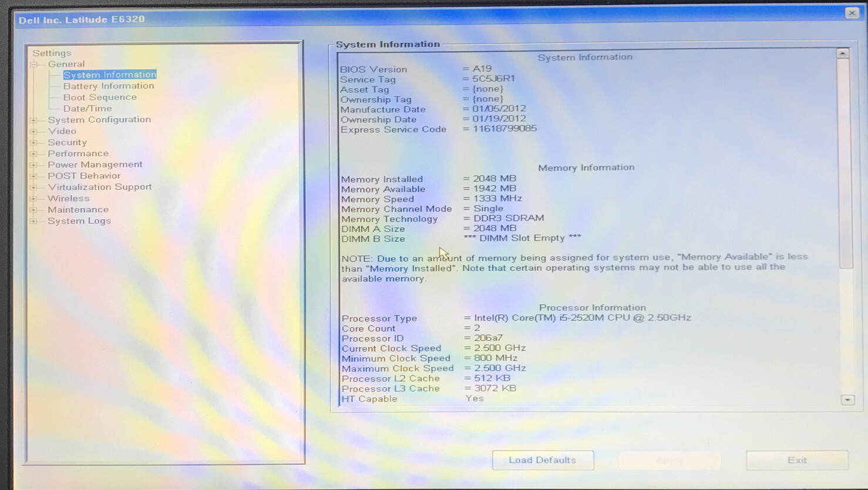The width and height of the screenshot is (868, 490).
Task: Open Boot Sequence settings
Action: click(100, 97)
